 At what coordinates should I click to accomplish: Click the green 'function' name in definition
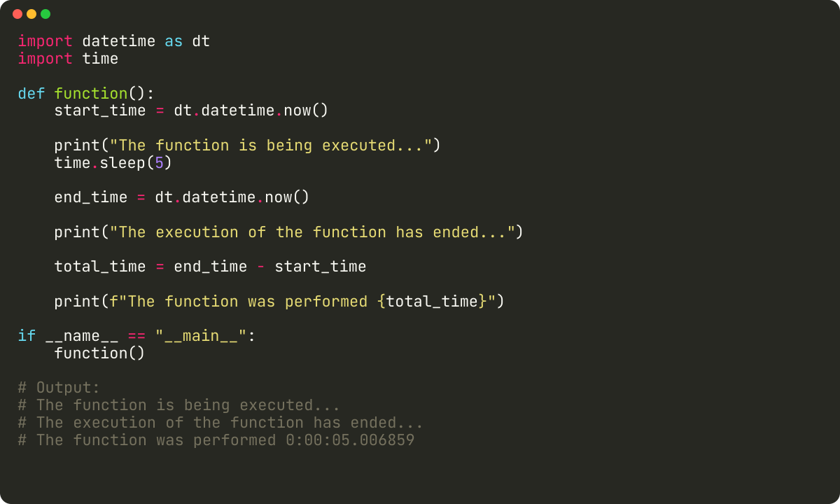tap(91, 94)
